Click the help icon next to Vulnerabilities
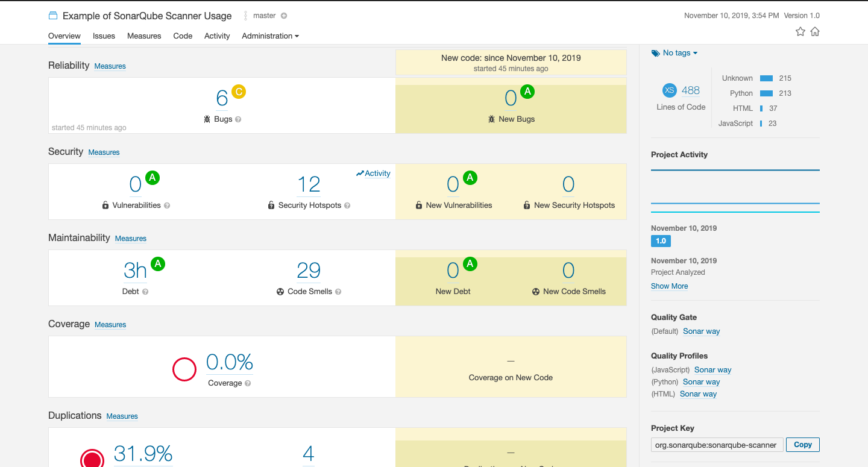 (x=167, y=205)
